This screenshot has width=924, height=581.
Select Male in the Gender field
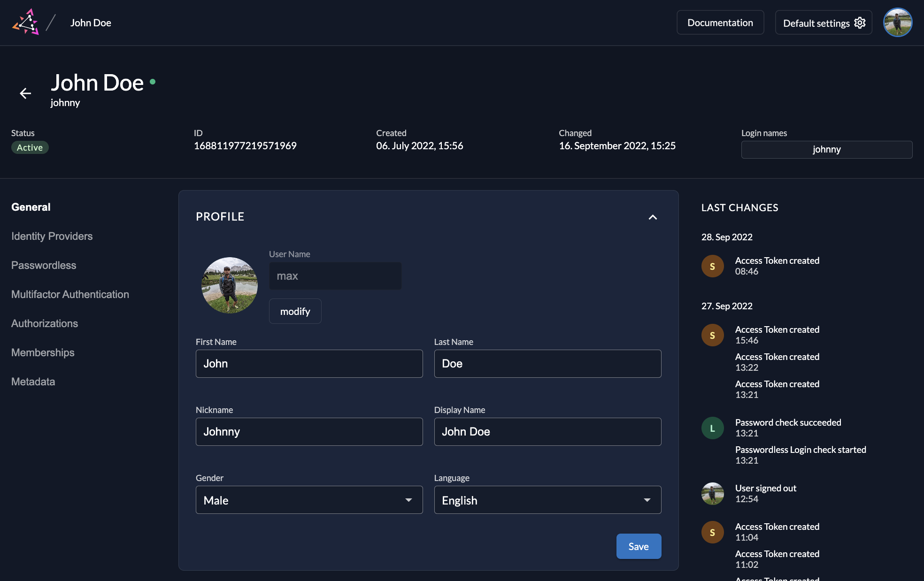tap(309, 500)
